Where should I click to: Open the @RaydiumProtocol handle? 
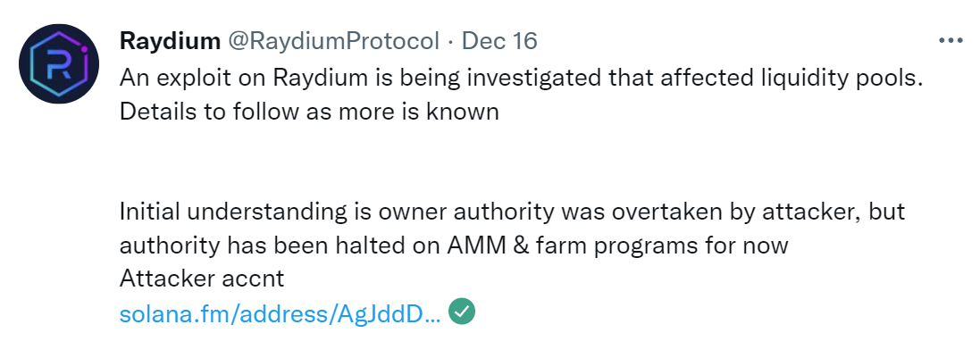coord(333,41)
